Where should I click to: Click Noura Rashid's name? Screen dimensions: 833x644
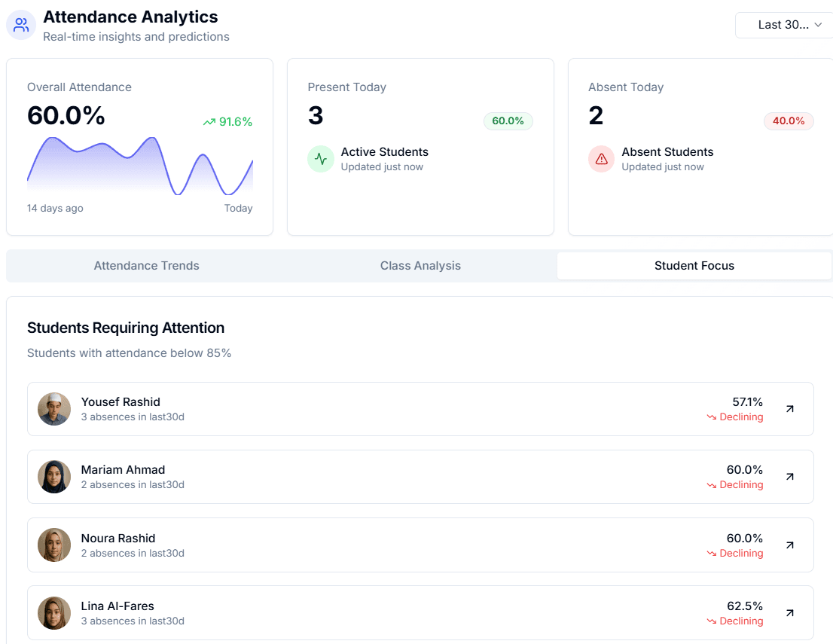point(118,538)
